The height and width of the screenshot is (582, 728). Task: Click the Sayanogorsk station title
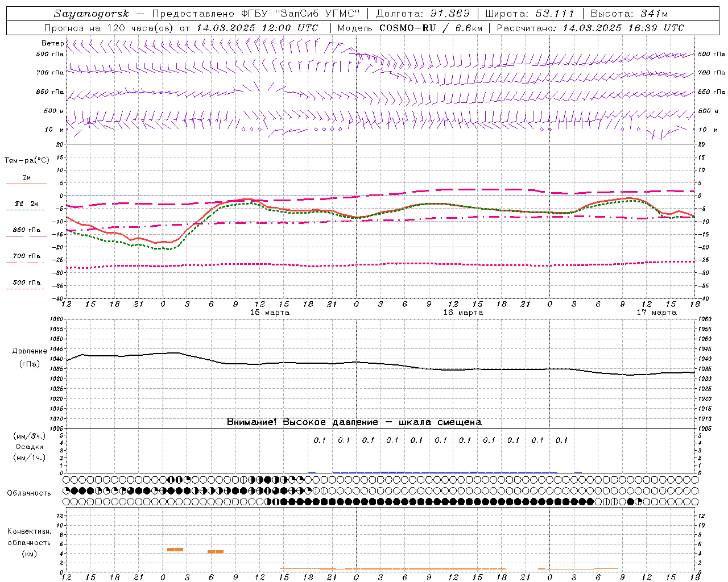click(92, 14)
